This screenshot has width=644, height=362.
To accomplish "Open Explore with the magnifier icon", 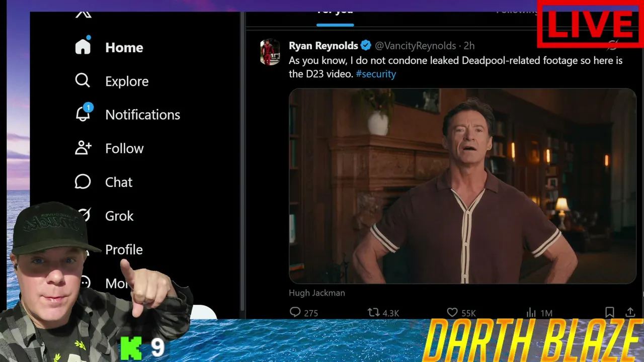I will [x=83, y=80].
